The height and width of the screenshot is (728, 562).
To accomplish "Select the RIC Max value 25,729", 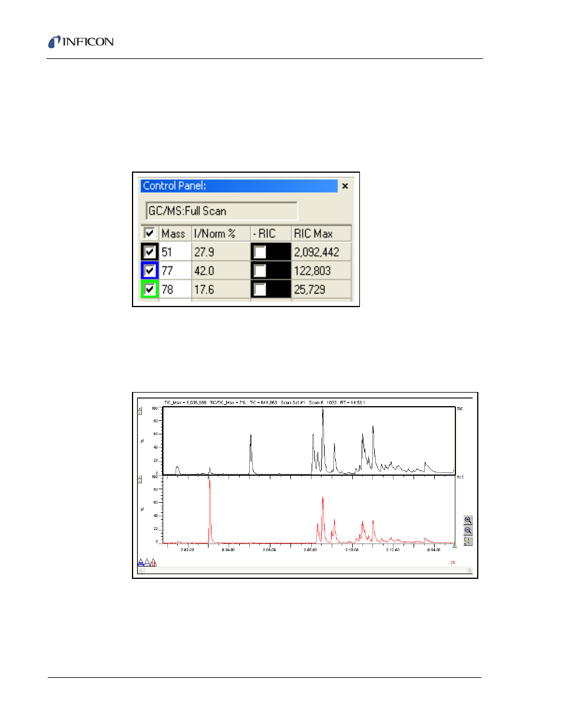I will tap(322, 290).
